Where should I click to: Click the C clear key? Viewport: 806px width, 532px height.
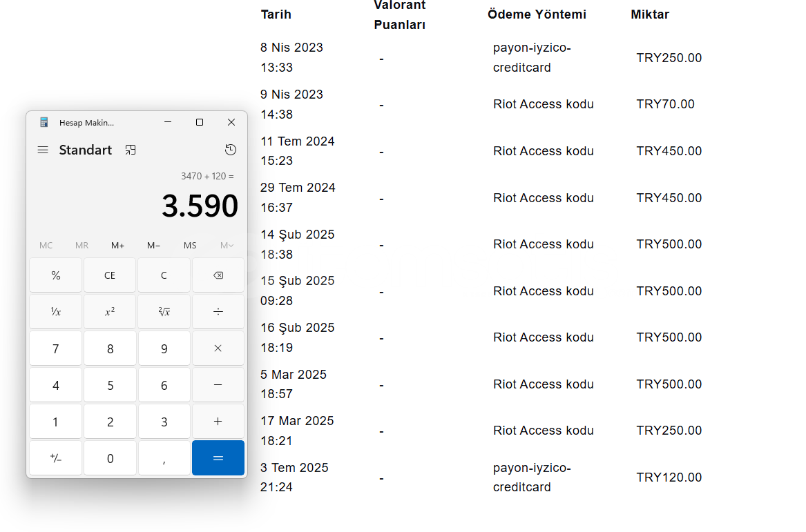pos(164,275)
